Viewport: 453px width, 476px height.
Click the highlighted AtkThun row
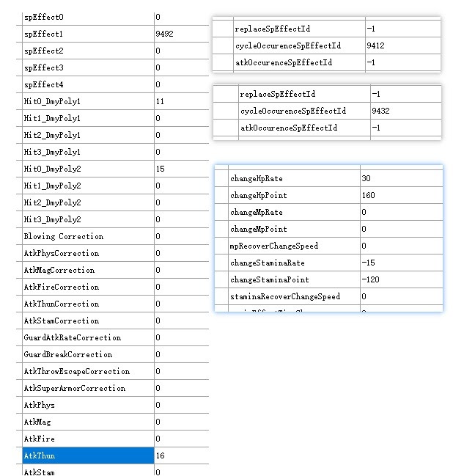pos(88,455)
